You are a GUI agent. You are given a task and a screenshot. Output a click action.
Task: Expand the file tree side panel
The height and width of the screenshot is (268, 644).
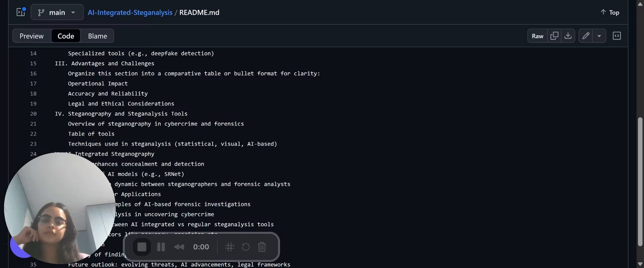pyautogui.click(x=21, y=12)
